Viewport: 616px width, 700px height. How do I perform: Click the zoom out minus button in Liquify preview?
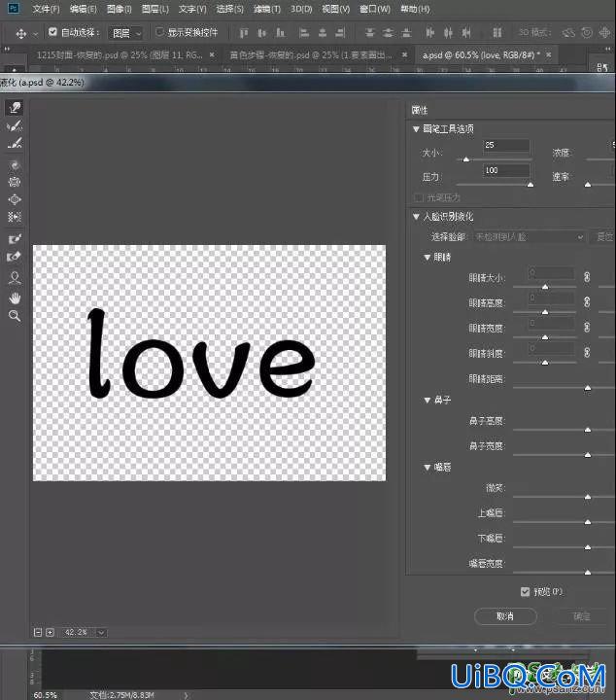coord(38,632)
